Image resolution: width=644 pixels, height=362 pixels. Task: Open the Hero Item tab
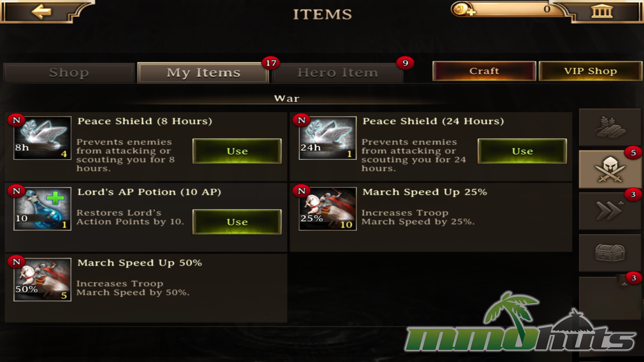(x=337, y=72)
